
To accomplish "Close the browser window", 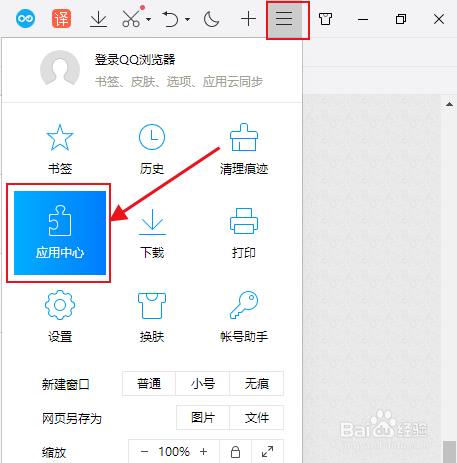I will [439, 19].
